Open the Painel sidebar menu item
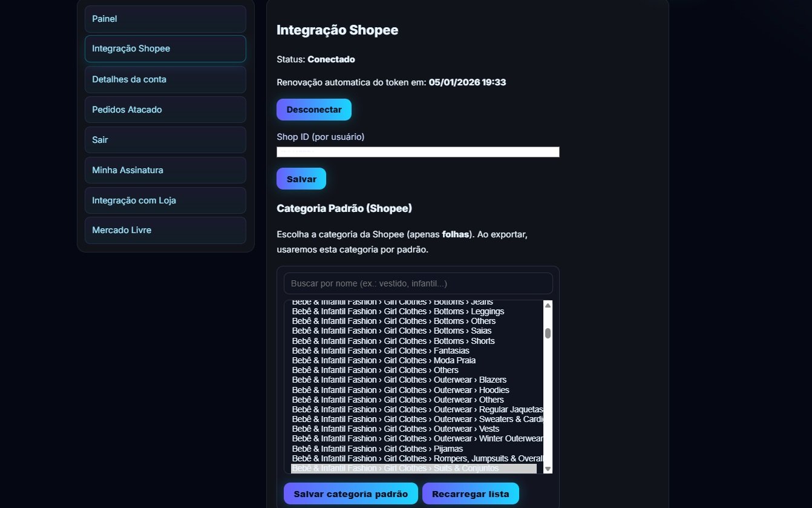 [x=165, y=19]
